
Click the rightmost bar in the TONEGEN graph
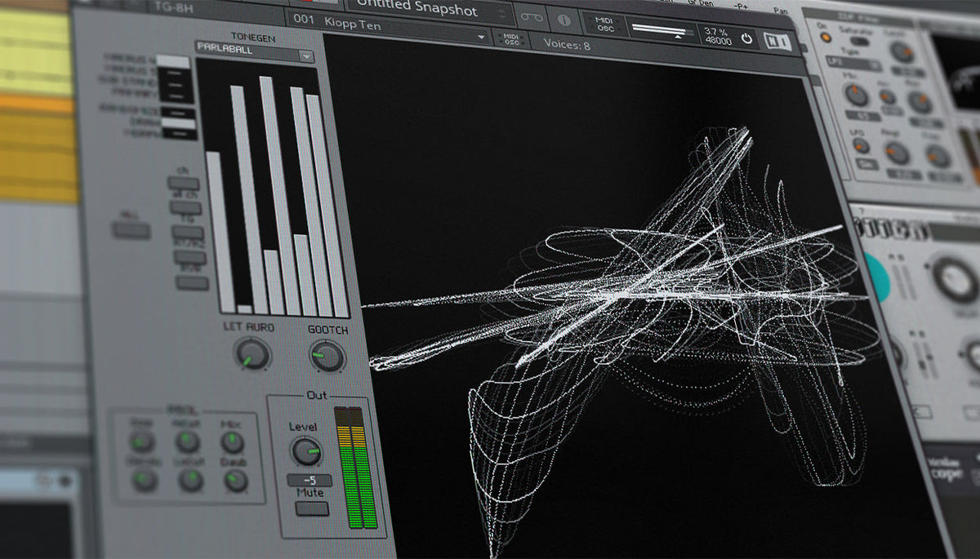[x=327, y=206]
